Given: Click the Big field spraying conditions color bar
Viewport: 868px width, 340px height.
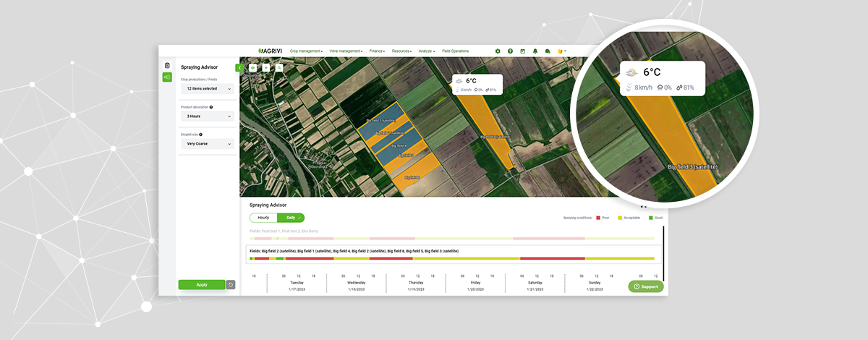Looking at the screenshot, I should tap(452, 258).
